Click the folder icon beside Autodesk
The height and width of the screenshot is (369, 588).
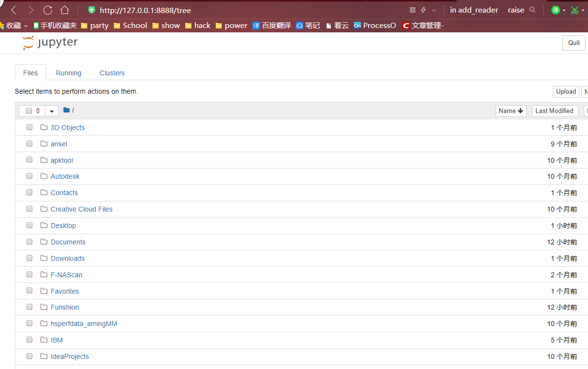[44, 176]
